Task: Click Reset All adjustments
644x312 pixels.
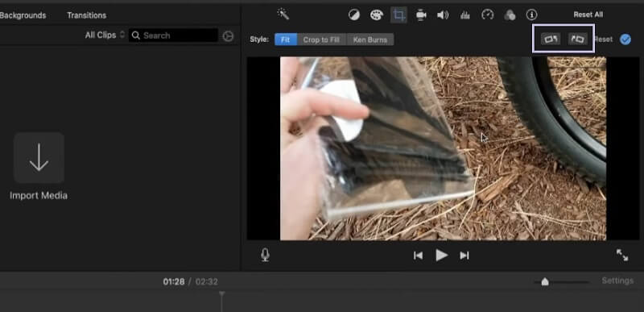Action: (588, 15)
